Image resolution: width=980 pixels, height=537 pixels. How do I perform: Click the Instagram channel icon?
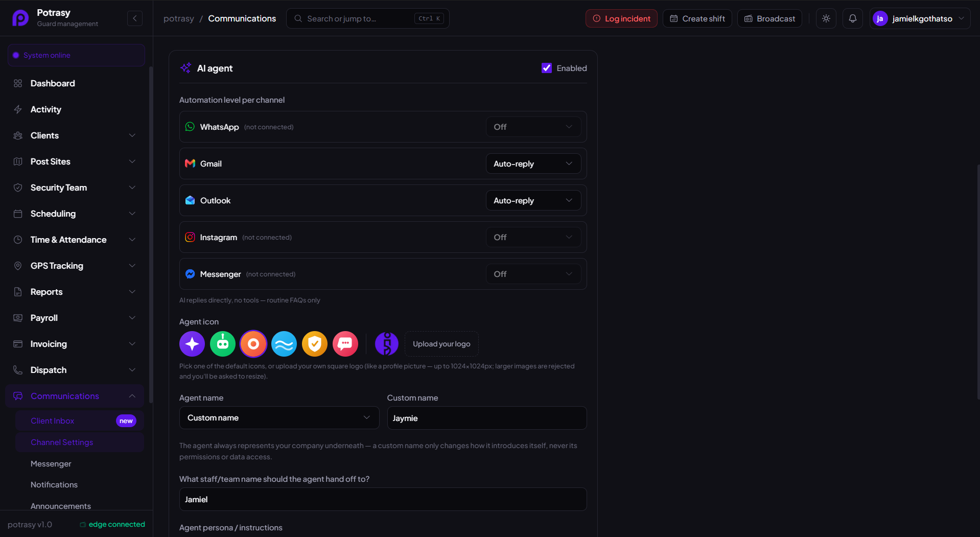(x=190, y=237)
